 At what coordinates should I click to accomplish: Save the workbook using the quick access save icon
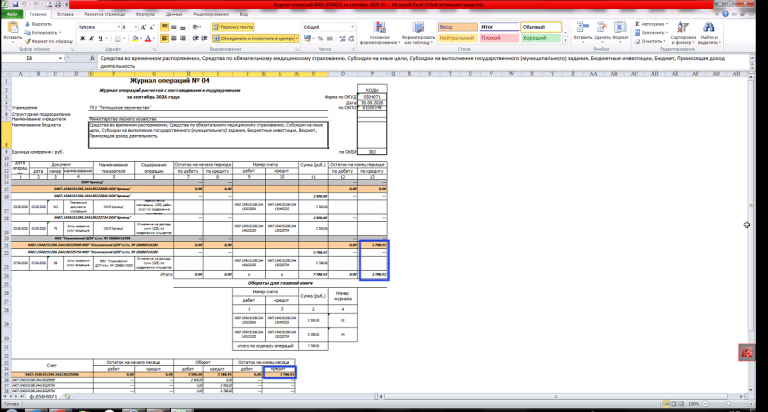15,4
